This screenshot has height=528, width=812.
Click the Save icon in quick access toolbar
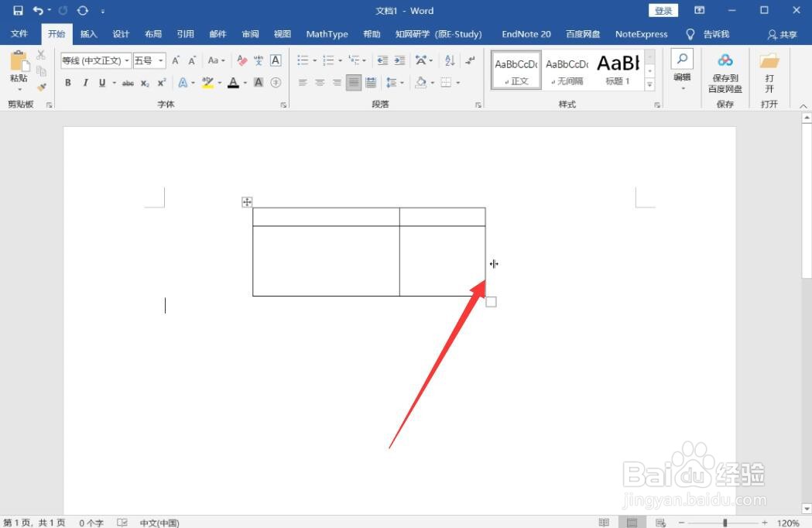point(18,10)
